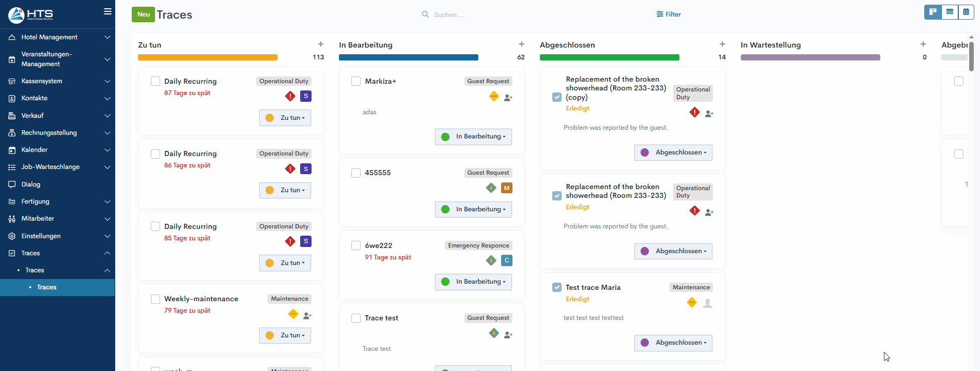Screen dimensions: 980x371
Task: Switch to calendar view icon
Action: click(966, 12)
